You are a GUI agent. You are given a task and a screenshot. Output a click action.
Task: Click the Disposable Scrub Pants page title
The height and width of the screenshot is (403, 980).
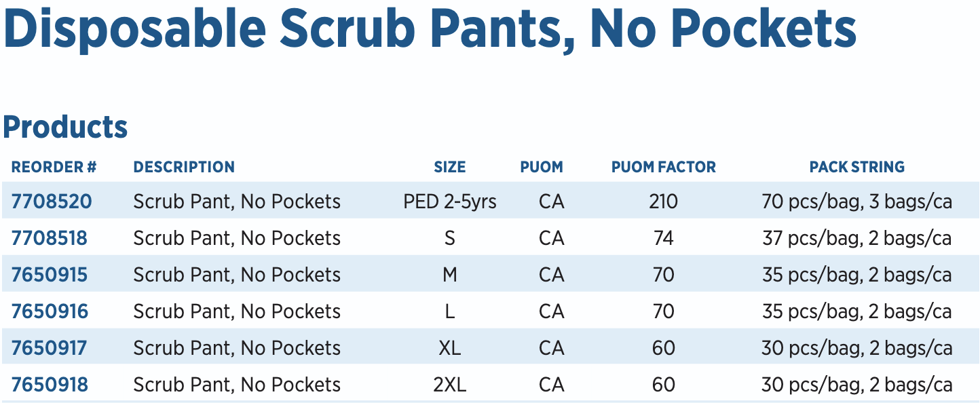(x=430, y=30)
